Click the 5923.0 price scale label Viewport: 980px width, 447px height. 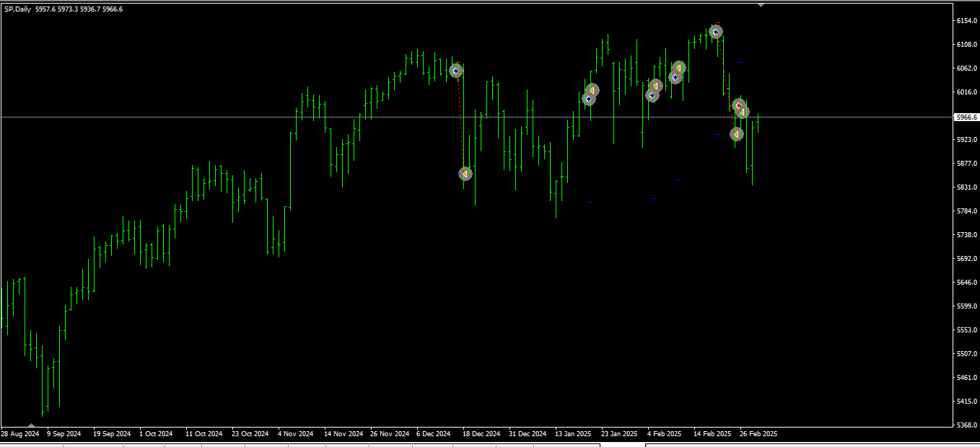(x=967, y=140)
